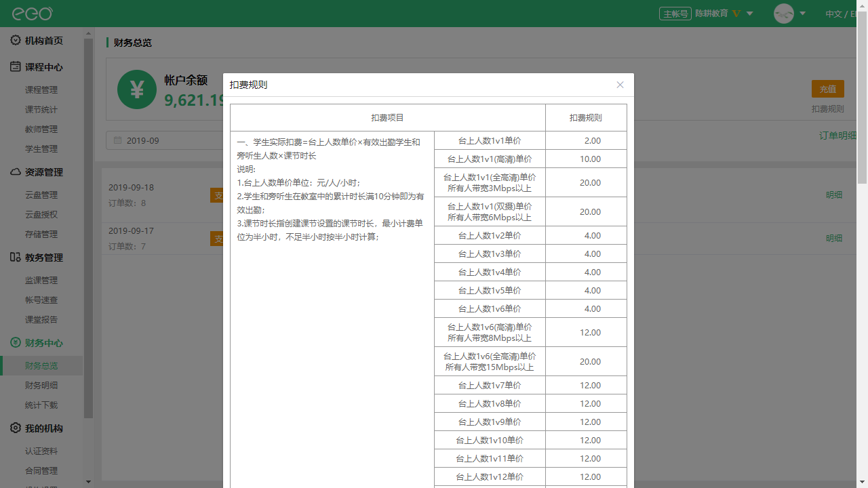Screen dimensions: 868x488
Task: Expand the avatar dropdown arrow
Action: pos(803,14)
